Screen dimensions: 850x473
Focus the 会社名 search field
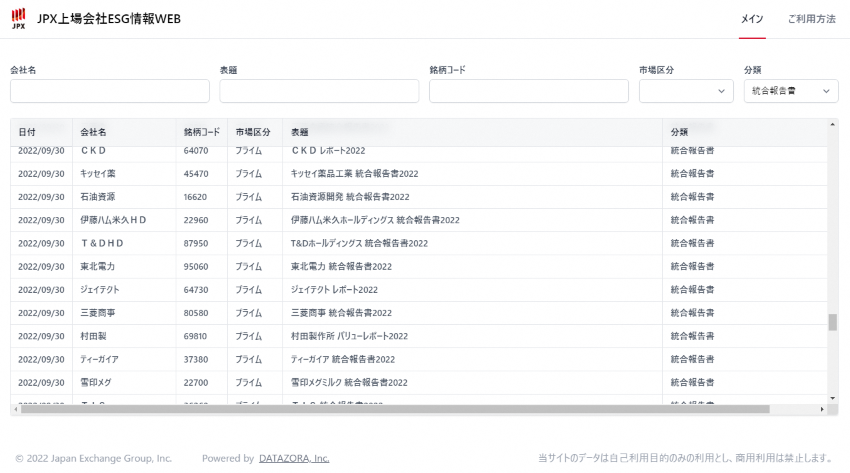click(x=110, y=91)
